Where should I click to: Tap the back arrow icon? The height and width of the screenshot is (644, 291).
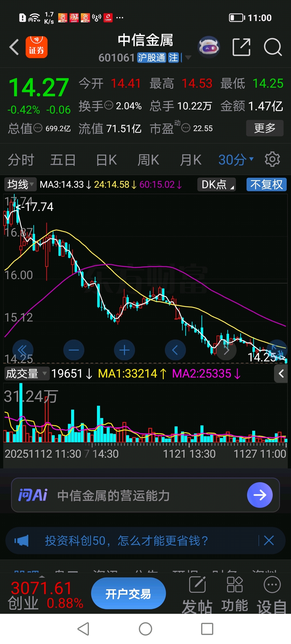[14, 47]
